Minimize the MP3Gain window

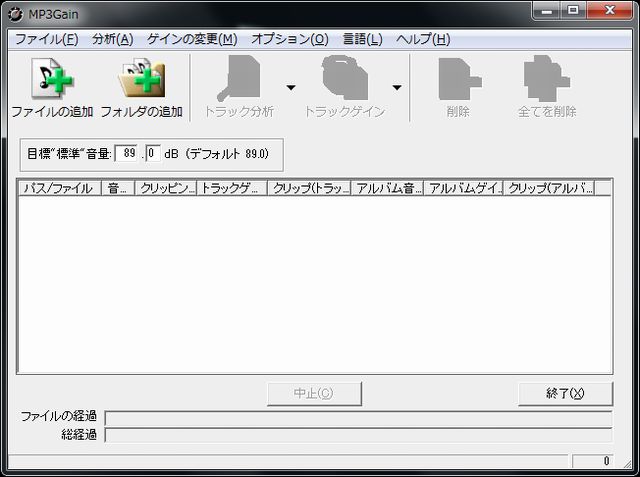pyautogui.click(x=547, y=10)
